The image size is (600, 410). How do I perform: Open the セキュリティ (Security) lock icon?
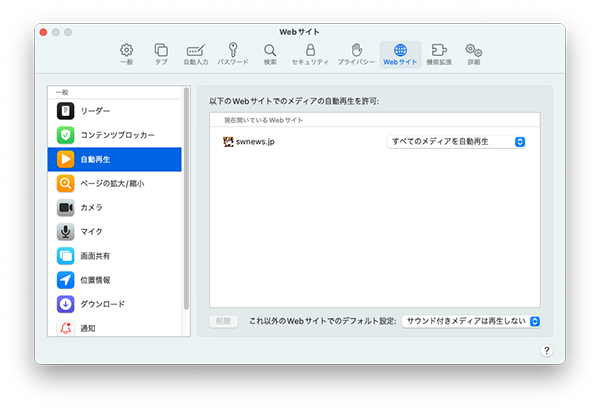pos(310,53)
